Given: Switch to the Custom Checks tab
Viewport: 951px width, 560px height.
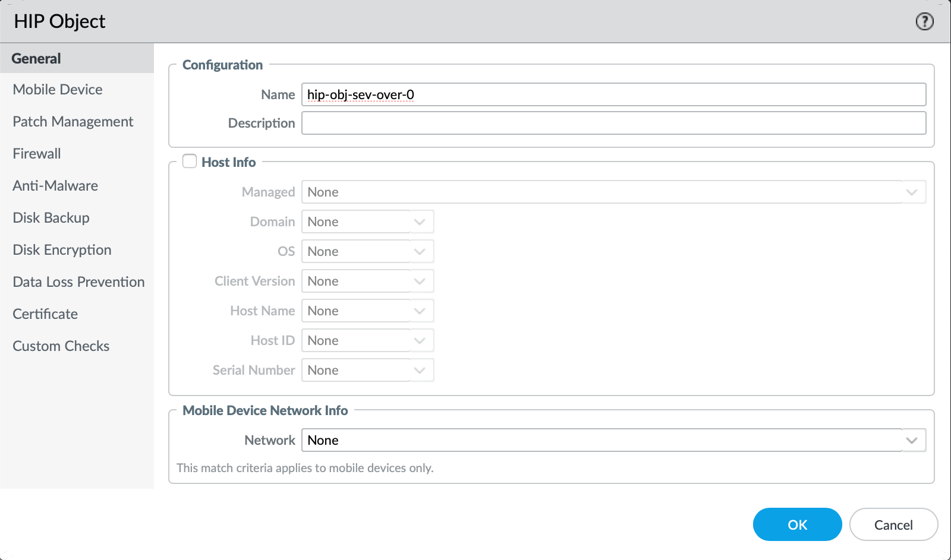Looking at the screenshot, I should [x=61, y=346].
